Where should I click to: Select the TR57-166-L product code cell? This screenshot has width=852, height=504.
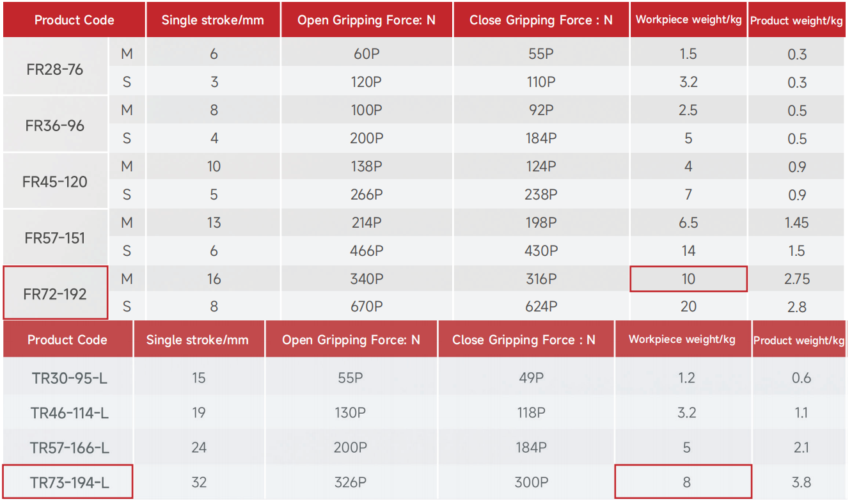pyautogui.click(x=69, y=448)
